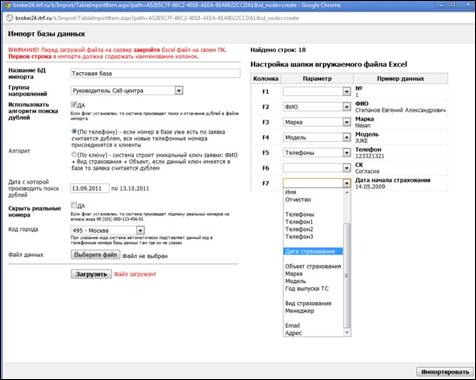This screenshot has height=380, width=476.
Task: Click 'Степанов Евгений Александрович' sample data
Action: click(400, 110)
